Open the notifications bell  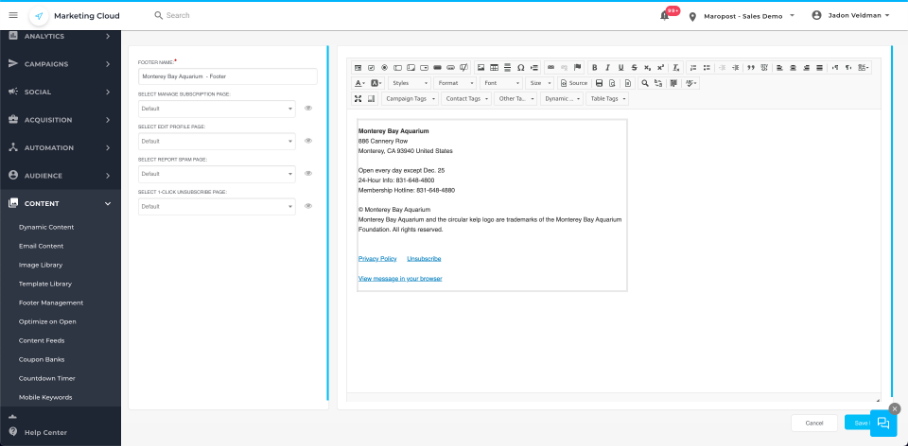point(664,16)
